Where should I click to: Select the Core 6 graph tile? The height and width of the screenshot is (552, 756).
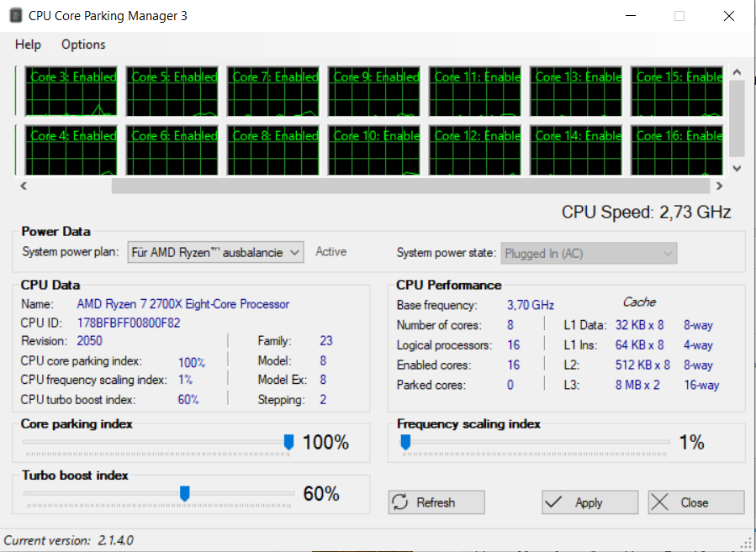click(172, 150)
